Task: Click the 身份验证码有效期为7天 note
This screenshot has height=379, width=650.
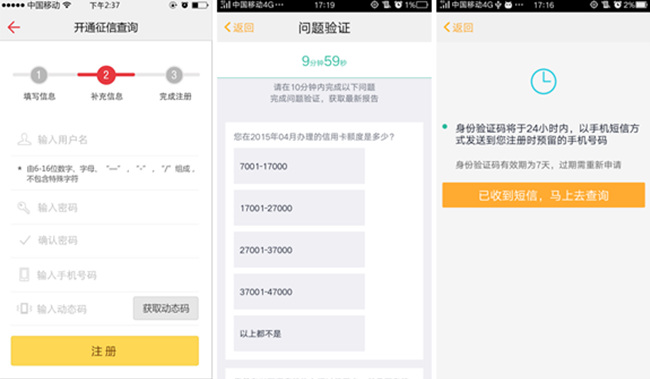Action: (x=538, y=165)
